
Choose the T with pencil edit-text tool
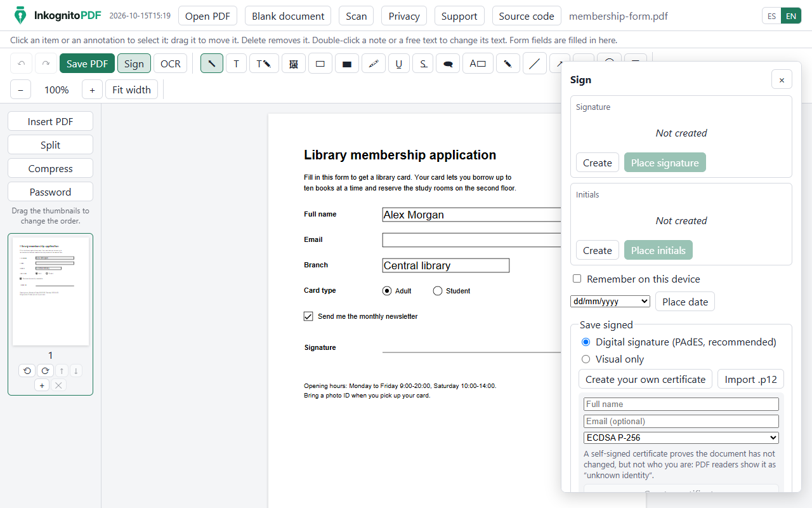(264, 63)
